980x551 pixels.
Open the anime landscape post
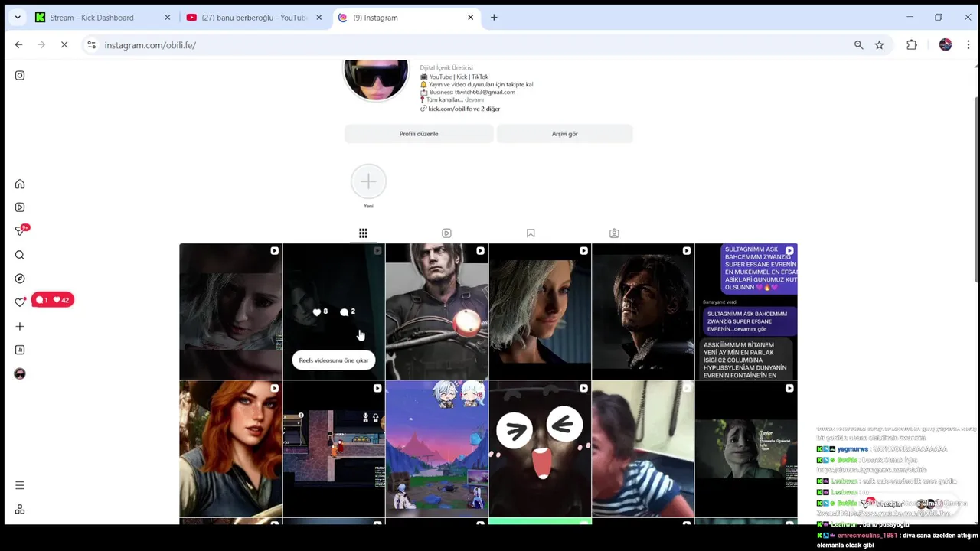click(436, 449)
